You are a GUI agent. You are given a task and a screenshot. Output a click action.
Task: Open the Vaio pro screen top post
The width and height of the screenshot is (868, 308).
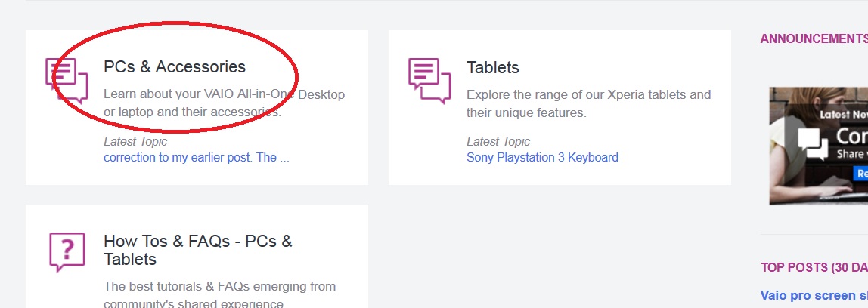pyautogui.click(x=814, y=295)
